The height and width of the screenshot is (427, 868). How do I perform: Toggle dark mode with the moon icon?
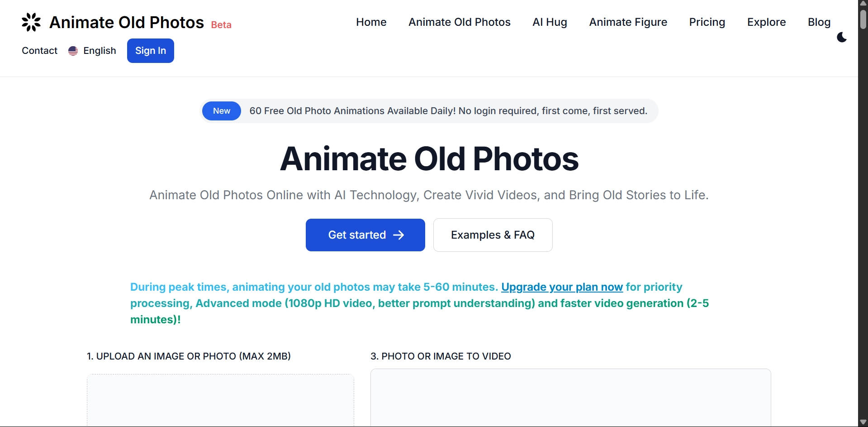tap(842, 37)
